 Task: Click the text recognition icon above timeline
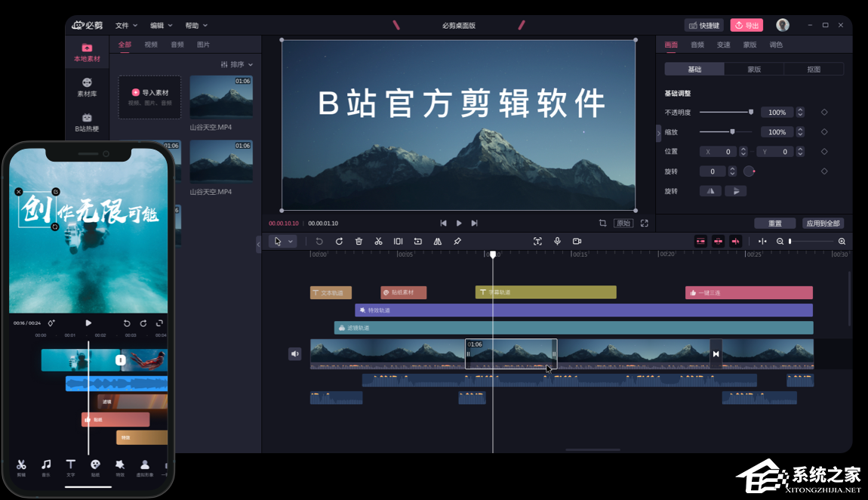537,242
